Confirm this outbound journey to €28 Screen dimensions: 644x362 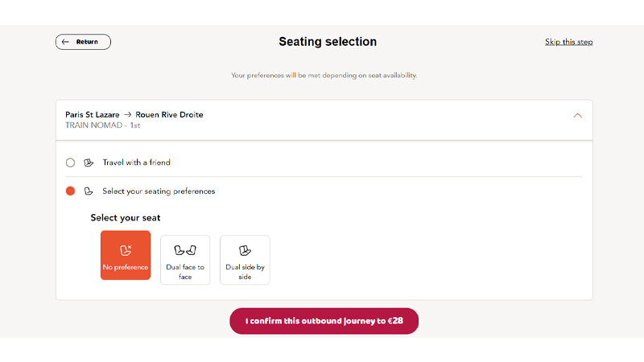[x=324, y=321]
